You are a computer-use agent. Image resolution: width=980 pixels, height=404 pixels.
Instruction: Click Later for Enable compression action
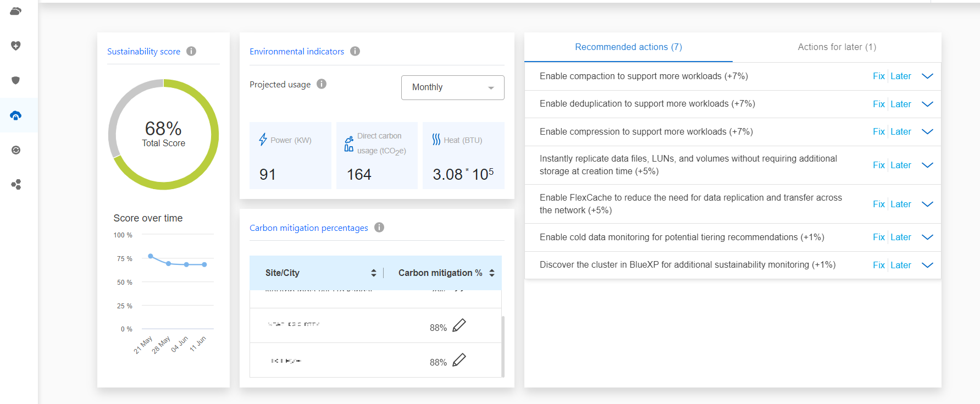click(900, 132)
